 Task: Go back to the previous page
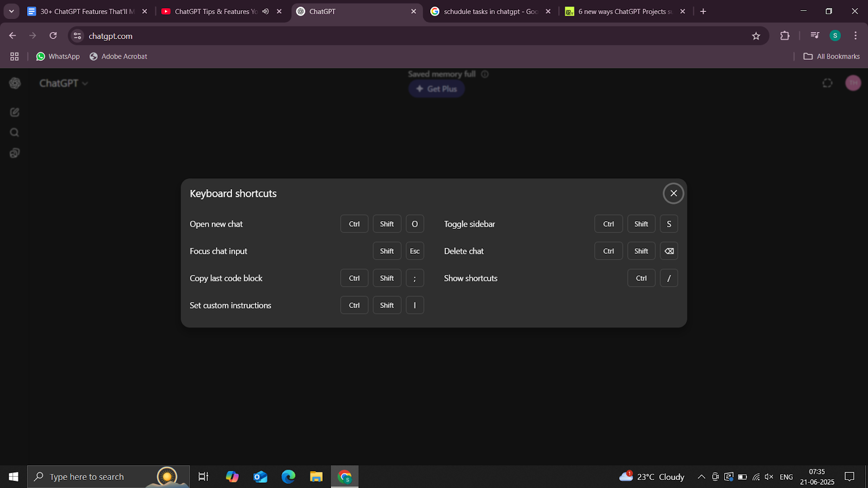[12, 36]
